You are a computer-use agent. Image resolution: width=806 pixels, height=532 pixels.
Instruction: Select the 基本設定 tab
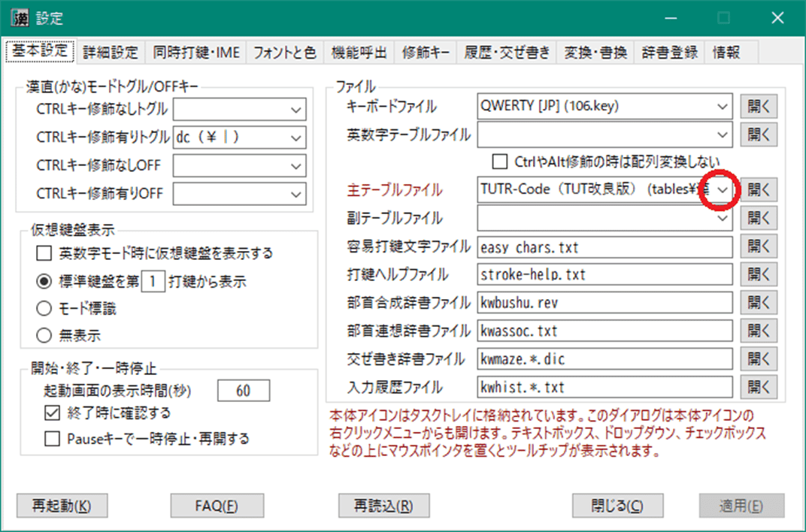click(40, 51)
